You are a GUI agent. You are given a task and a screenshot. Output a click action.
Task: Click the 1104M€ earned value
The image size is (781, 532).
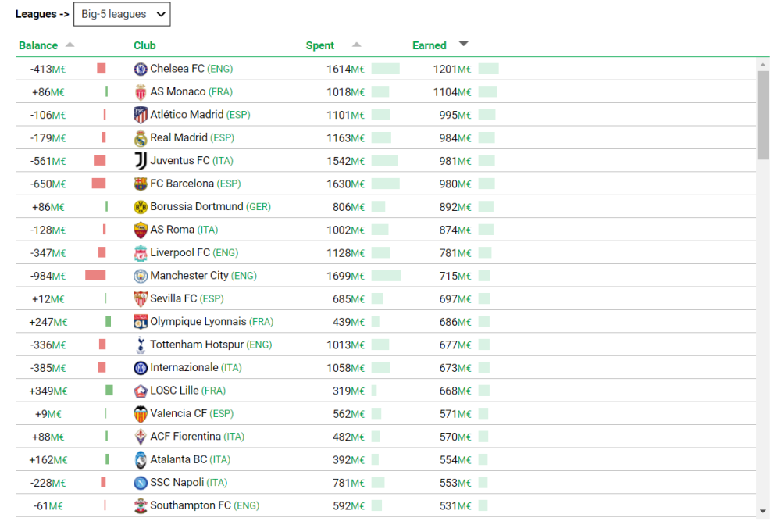(x=452, y=92)
